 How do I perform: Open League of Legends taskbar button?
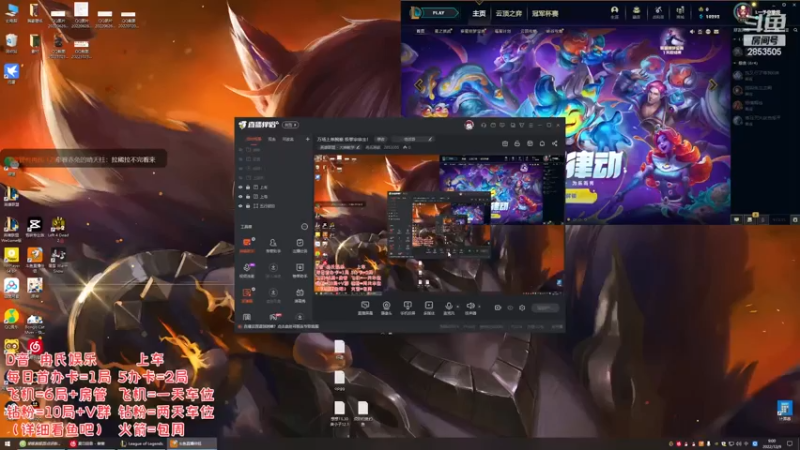142,443
